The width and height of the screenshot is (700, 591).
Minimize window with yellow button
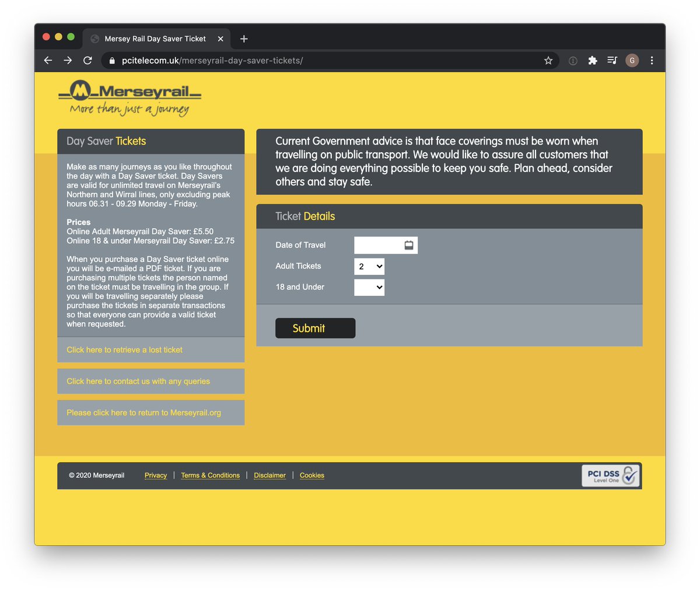(58, 37)
